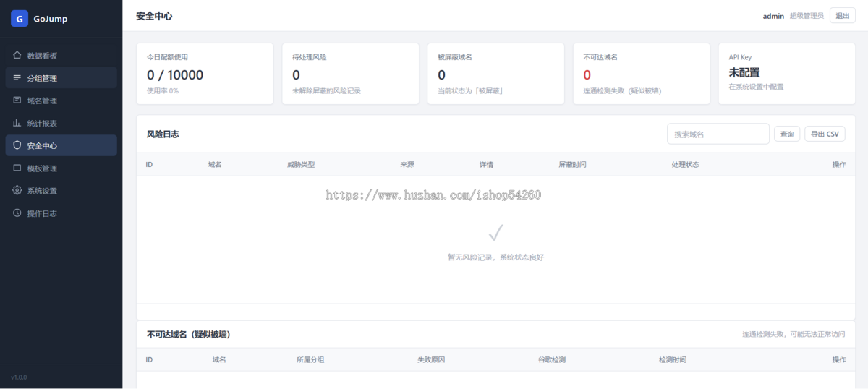This screenshot has width=868, height=389.
Task: Click the v1.0.0 version label
Action: [20, 377]
